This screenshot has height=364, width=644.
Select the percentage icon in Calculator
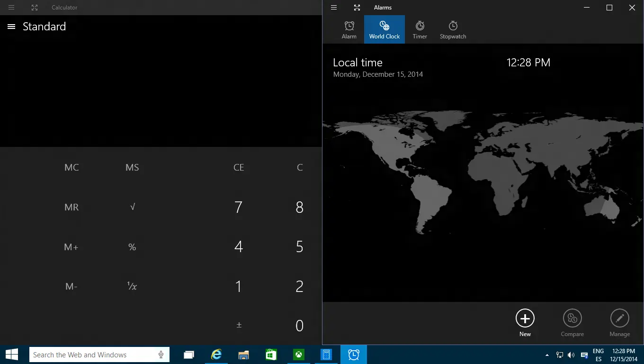coord(132,246)
